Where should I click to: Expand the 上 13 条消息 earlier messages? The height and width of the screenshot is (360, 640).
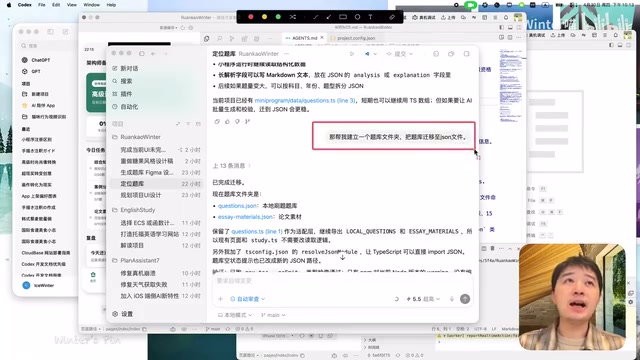(231, 166)
